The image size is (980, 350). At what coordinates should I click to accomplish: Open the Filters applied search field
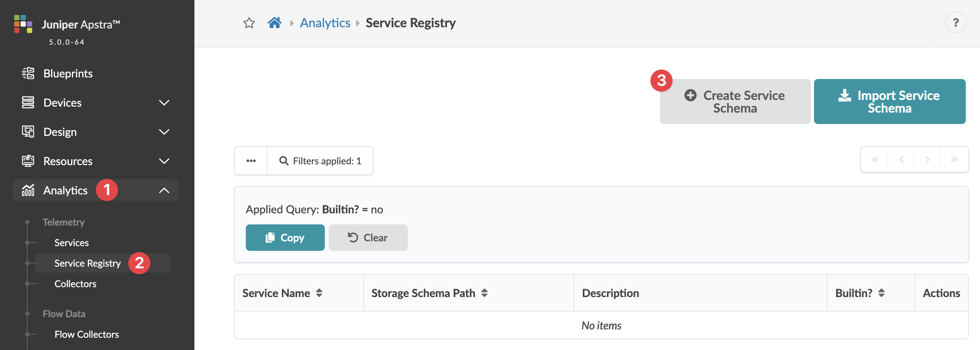point(320,161)
